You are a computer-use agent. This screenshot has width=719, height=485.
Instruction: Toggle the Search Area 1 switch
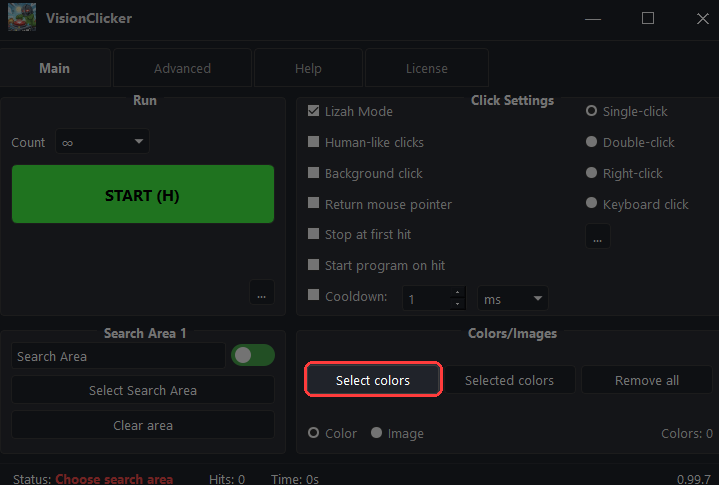pyautogui.click(x=253, y=355)
